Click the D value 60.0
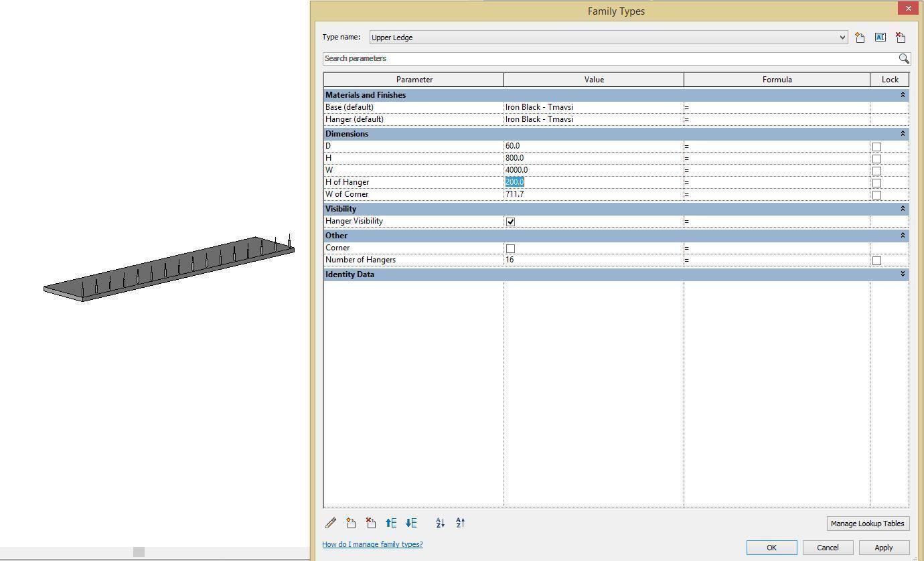This screenshot has width=924, height=561. click(x=512, y=146)
